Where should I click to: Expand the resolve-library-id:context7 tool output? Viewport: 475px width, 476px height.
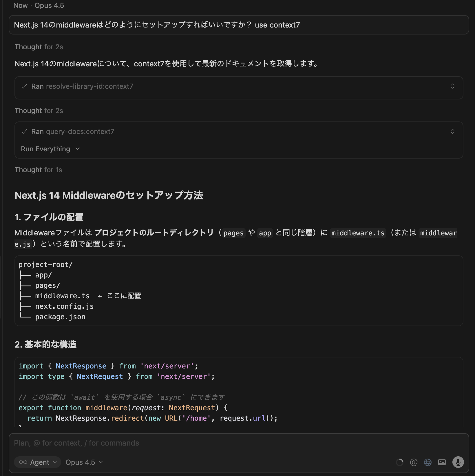[x=453, y=86]
